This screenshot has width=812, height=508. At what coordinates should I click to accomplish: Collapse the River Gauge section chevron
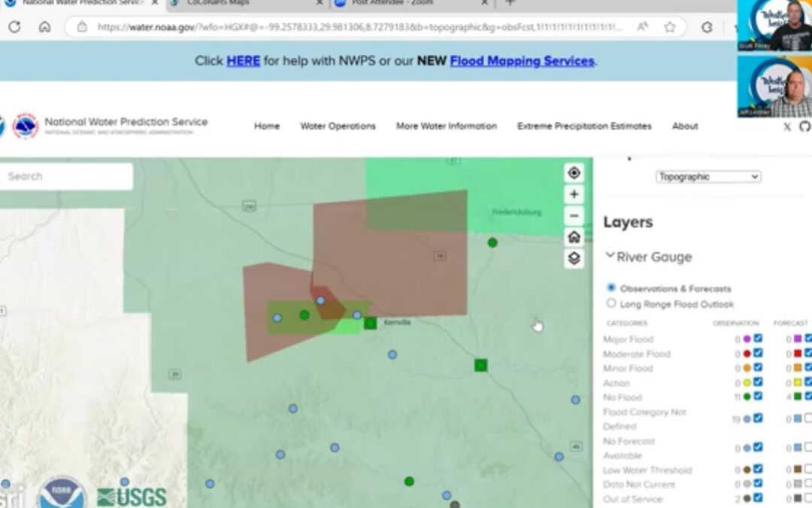[610, 256]
